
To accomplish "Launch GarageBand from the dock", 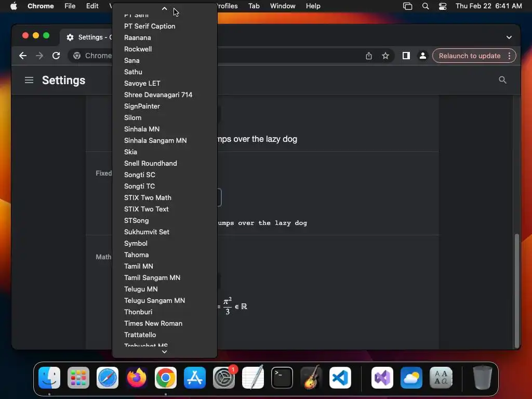I will (x=311, y=378).
